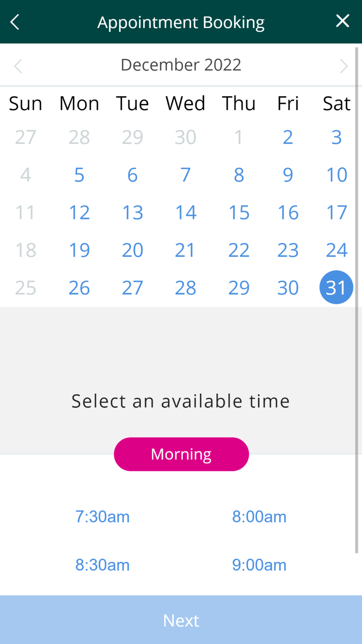Click the Next button
Viewport: 362px width, 644px height.
tap(181, 620)
